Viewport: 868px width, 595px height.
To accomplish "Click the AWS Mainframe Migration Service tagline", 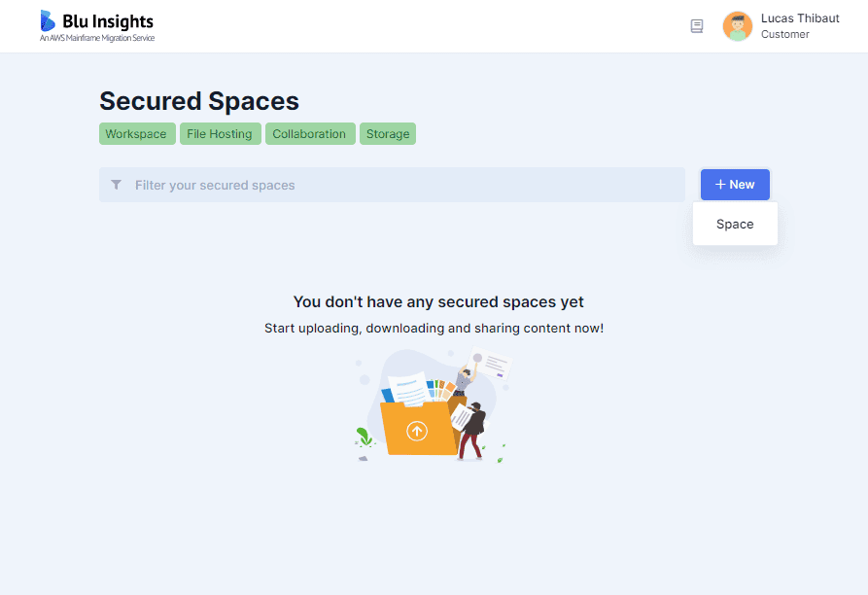I will point(97,38).
